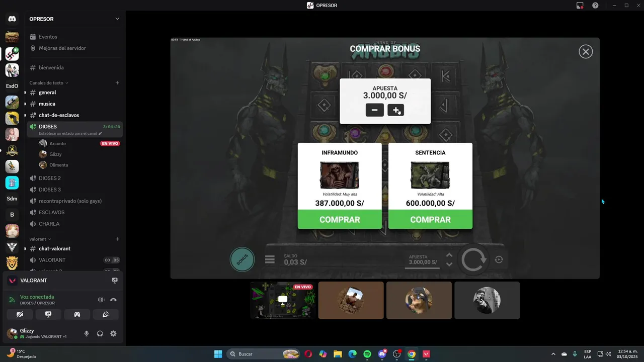Select the DIOSES voice channel
Screen dimensions: 644x362
[x=74, y=129]
